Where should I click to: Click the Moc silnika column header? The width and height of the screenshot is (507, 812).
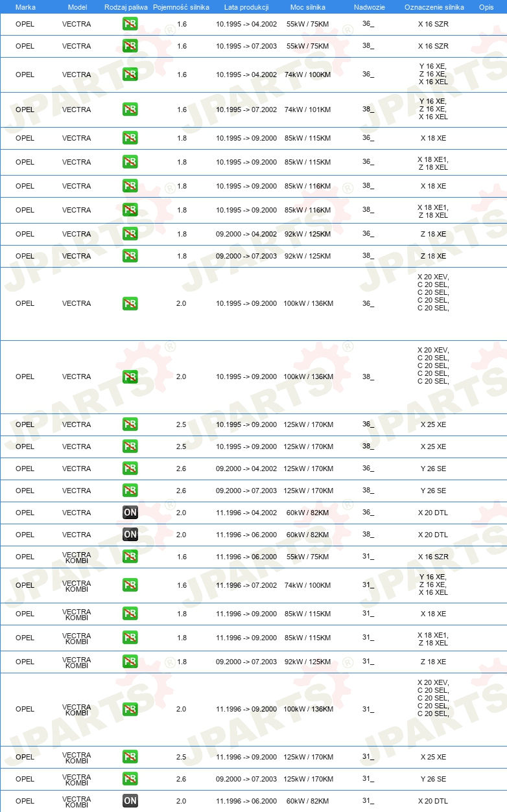[308, 6]
